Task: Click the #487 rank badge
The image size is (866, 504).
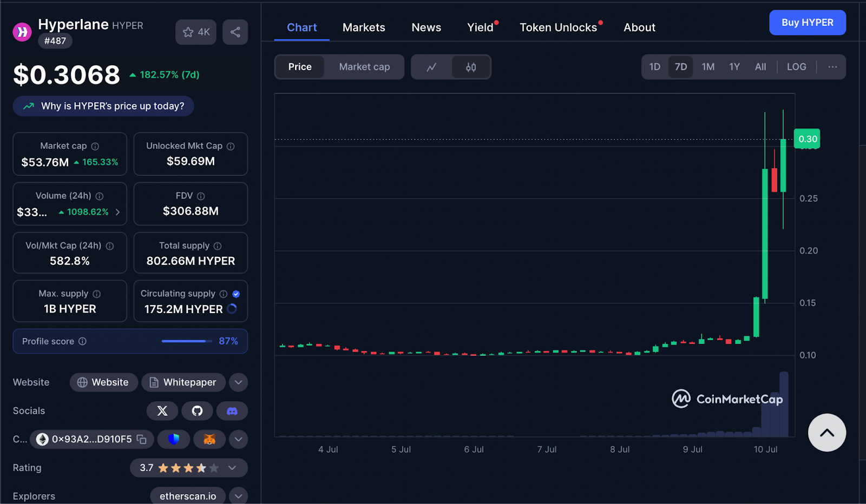Action: point(55,41)
